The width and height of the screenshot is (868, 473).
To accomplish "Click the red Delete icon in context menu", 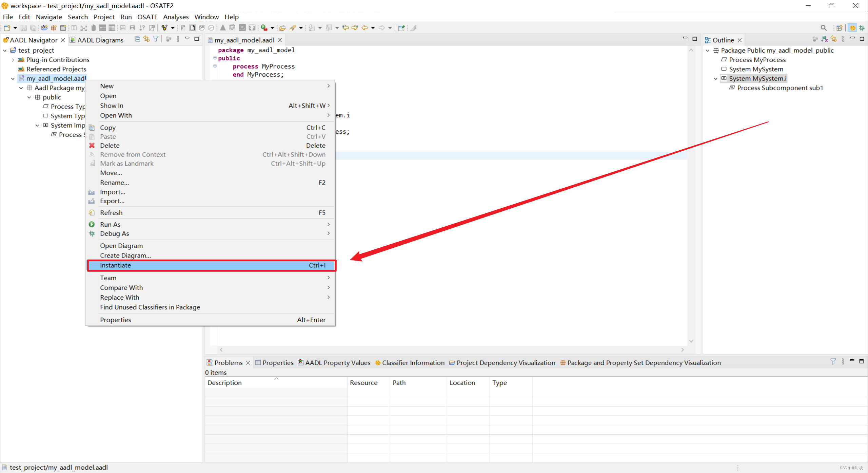I will 92,146.
